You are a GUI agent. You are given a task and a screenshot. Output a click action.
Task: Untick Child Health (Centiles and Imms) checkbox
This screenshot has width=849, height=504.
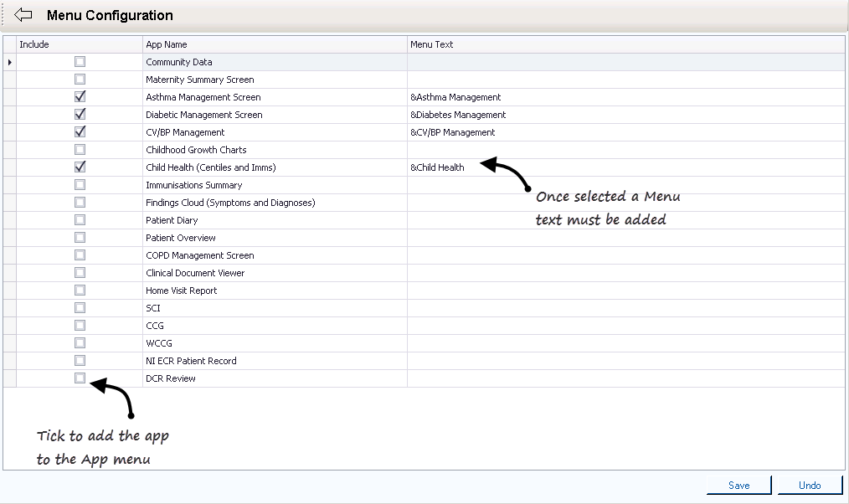80,167
